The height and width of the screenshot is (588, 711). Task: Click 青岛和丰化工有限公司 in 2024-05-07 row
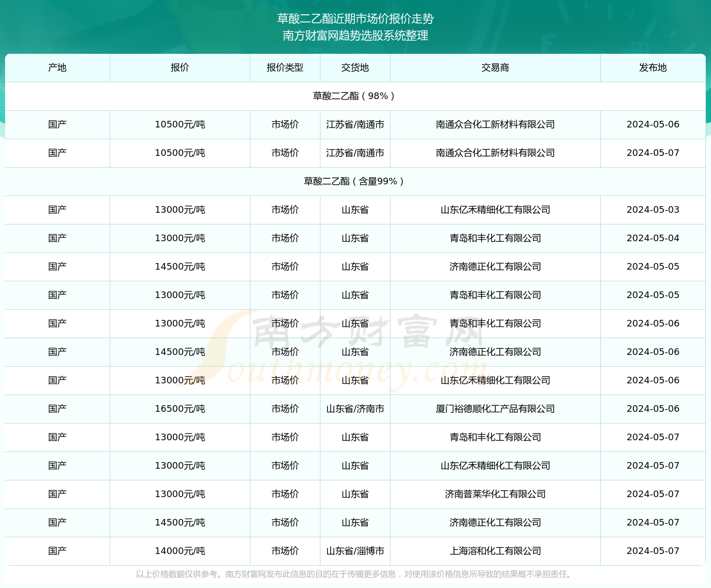pos(495,437)
